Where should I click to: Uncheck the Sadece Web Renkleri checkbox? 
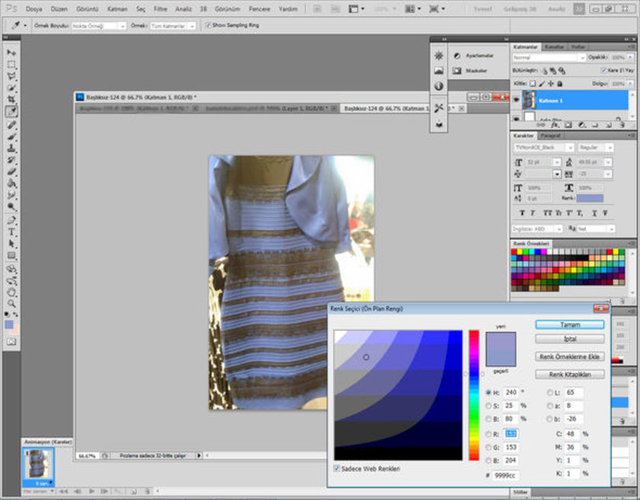336,468
